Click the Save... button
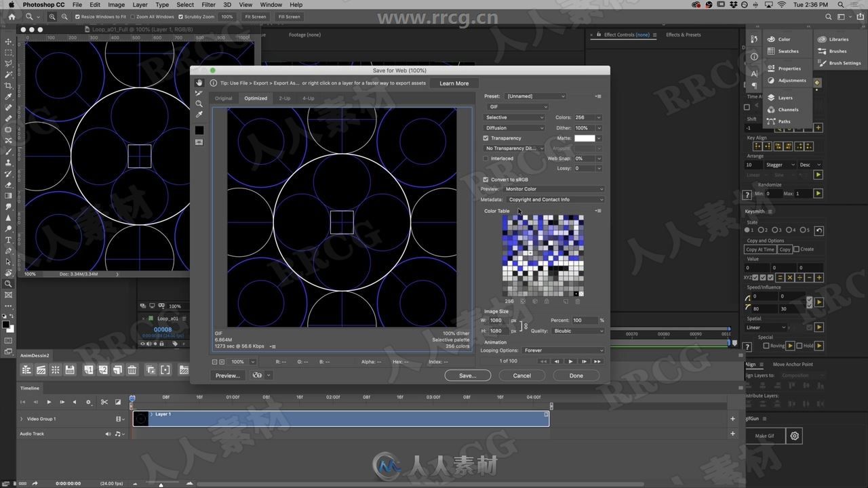The image size is (868, 488). coord(468,375)
